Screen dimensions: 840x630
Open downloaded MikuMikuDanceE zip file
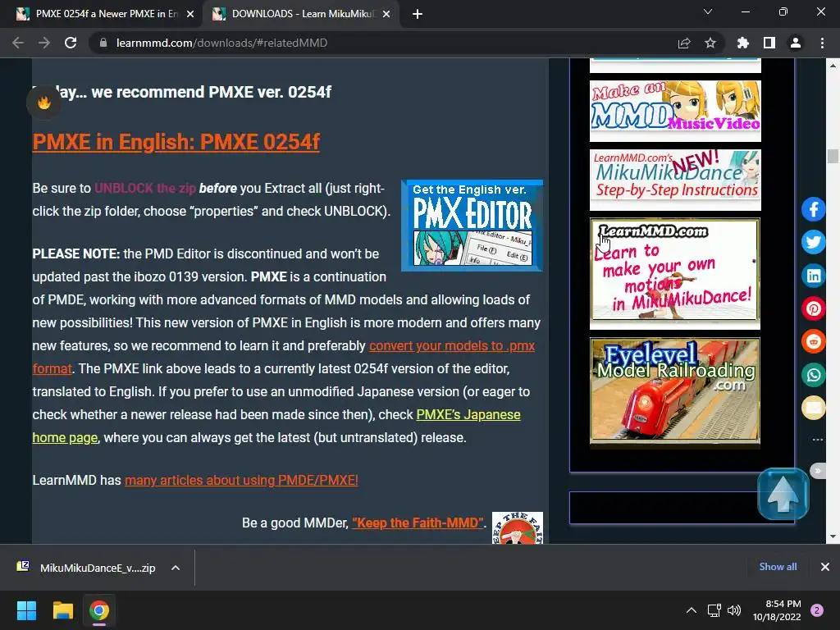point(98,568)
